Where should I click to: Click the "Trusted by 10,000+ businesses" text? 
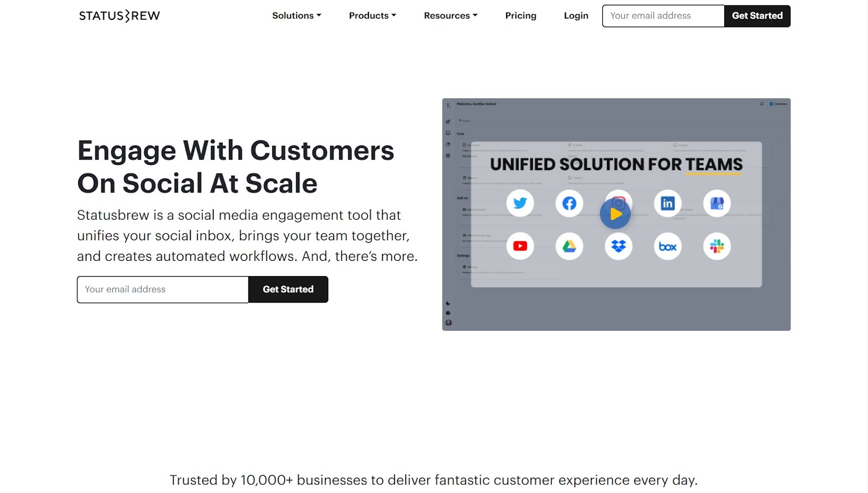pos(433,480)
